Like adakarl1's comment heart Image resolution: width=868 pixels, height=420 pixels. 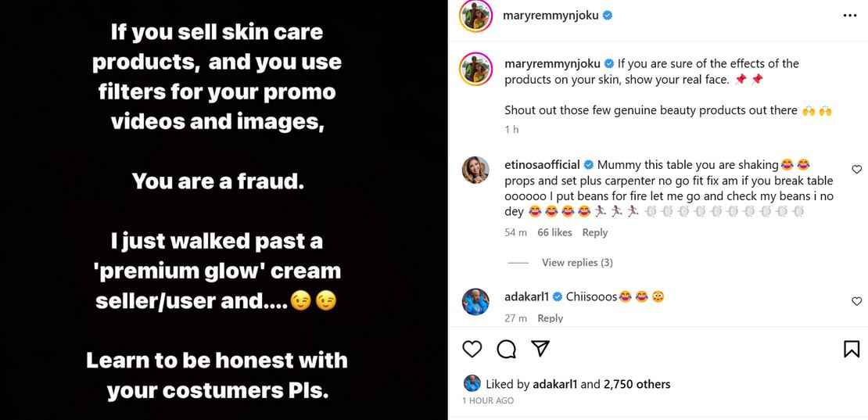[x=856, y=302]
